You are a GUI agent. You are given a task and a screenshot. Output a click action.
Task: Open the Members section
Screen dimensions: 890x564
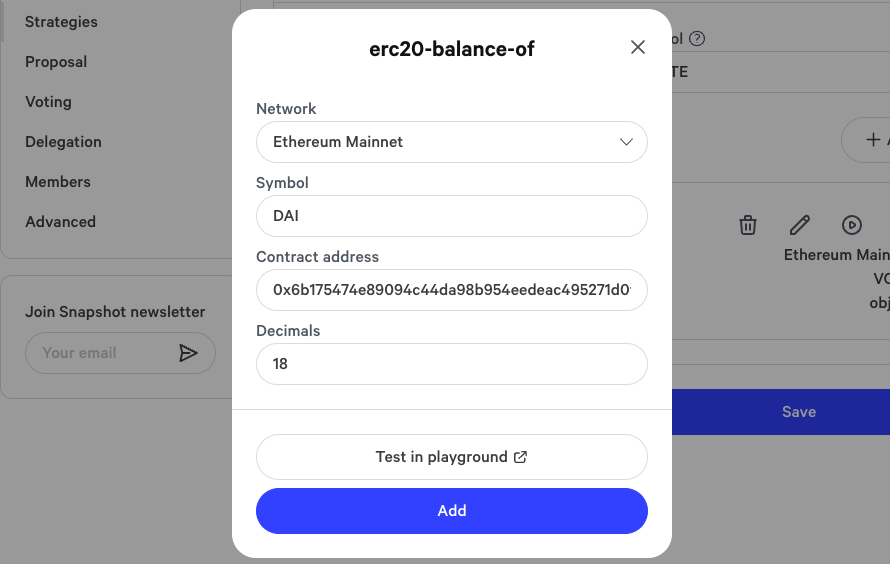58,182
